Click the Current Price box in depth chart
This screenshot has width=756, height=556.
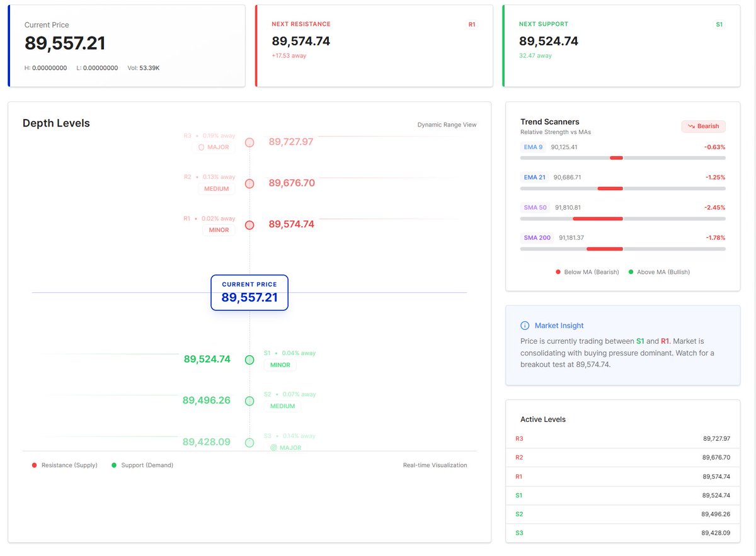point(249,293)
